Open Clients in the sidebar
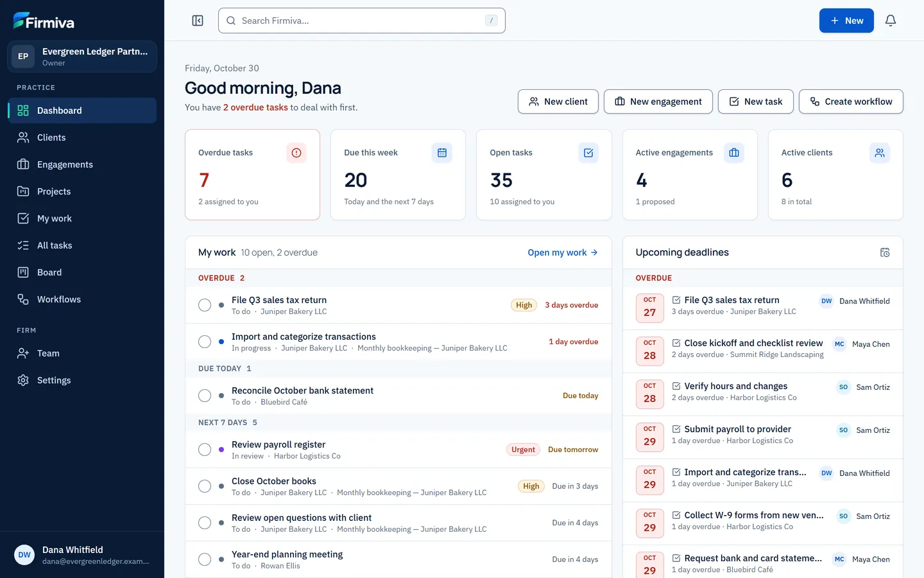Screen dimensions: 924x578 coord(82,137)
